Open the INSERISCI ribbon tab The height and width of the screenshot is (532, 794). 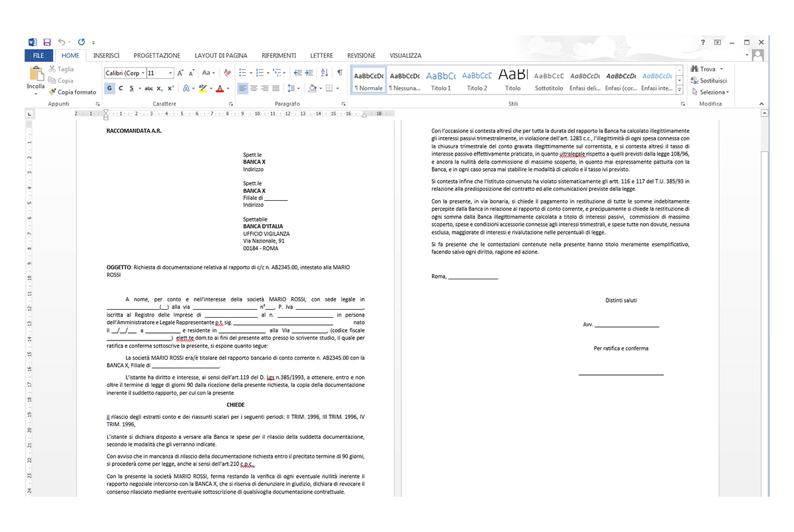click(x=106, y=56)
